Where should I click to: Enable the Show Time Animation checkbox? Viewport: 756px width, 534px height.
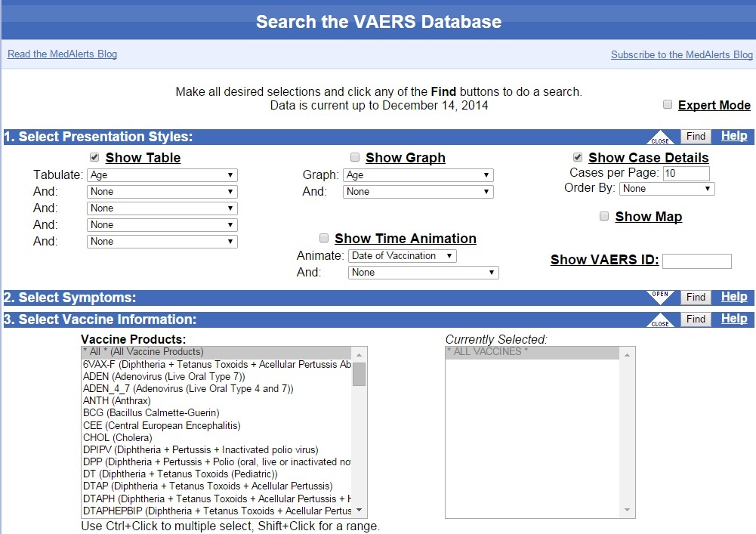click(x=324, y=238)
